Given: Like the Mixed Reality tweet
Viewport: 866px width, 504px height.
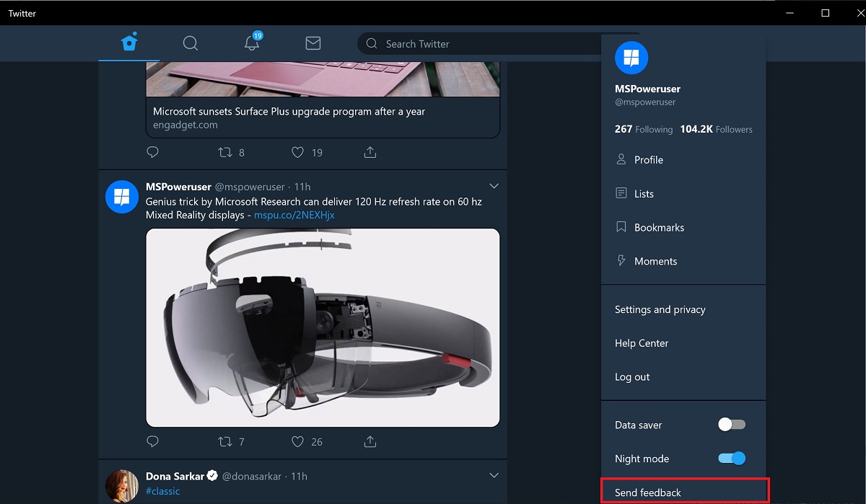Looking at the screenshot, I should click(297, 441).
